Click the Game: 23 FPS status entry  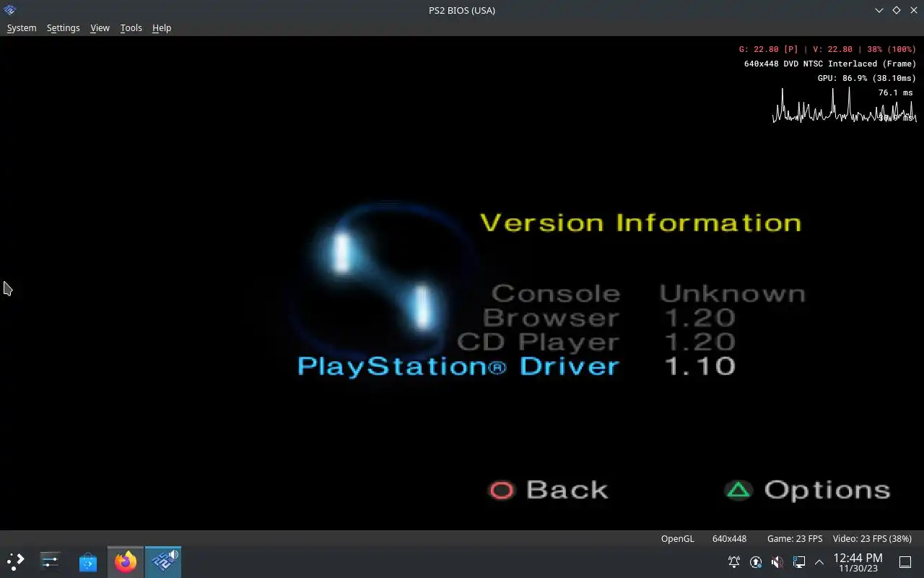(795, 538)
